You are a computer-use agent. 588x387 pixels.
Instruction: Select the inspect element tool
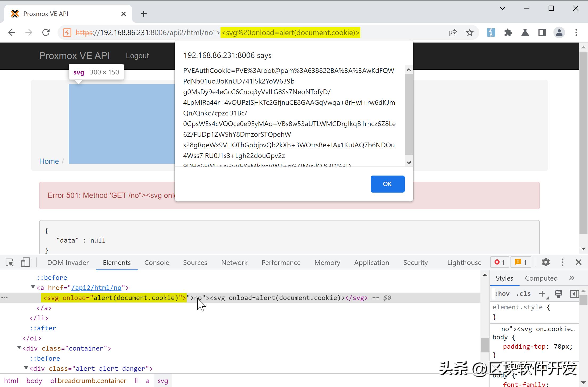point(10,262)
